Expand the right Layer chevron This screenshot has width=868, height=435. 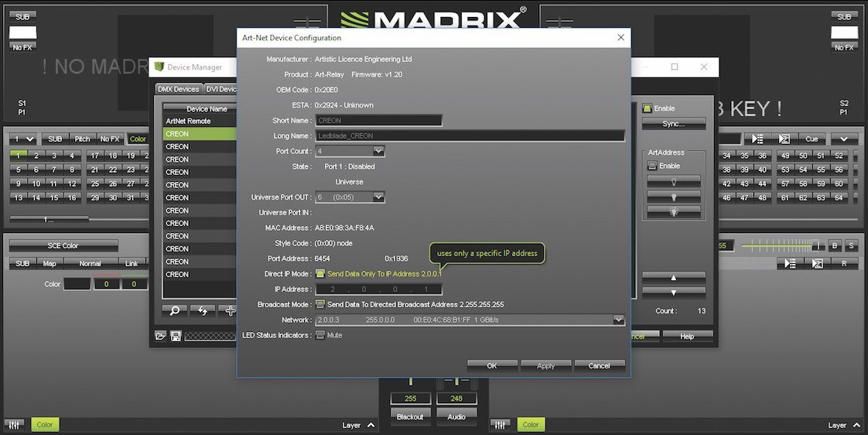[856, 425]
